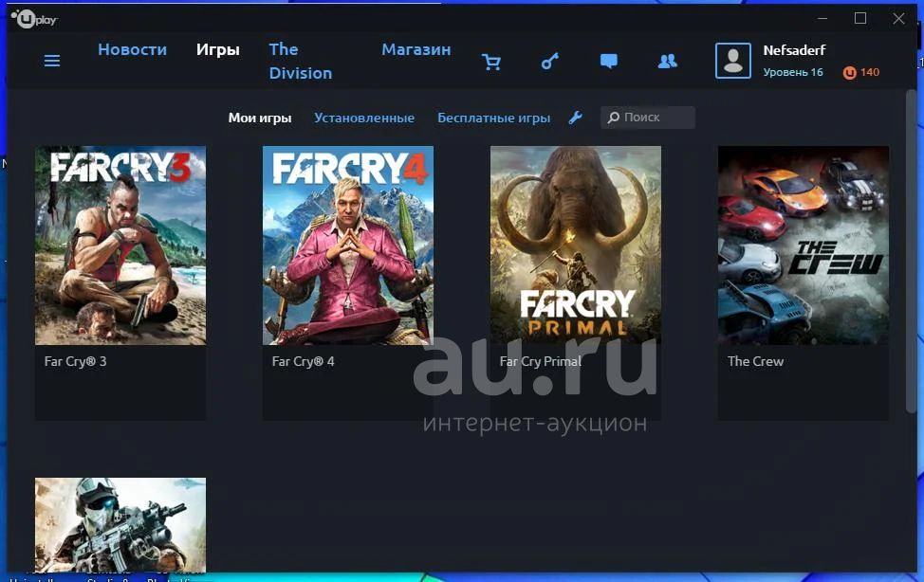Screen dimensions: 924x582
Task: Click the orange Uplay units coin icon
Action: (849, 72)
